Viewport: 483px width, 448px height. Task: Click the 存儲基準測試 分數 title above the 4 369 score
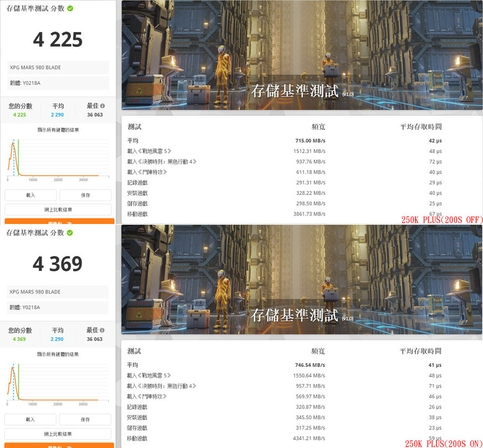(x=35, y=233)
